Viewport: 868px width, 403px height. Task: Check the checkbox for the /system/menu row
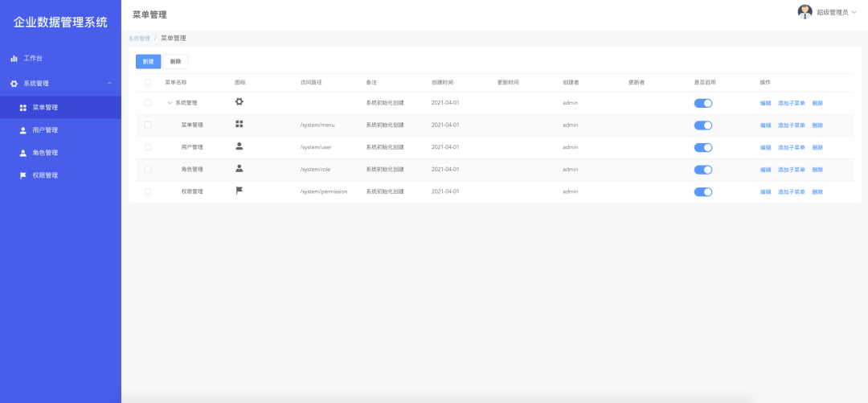148,125
